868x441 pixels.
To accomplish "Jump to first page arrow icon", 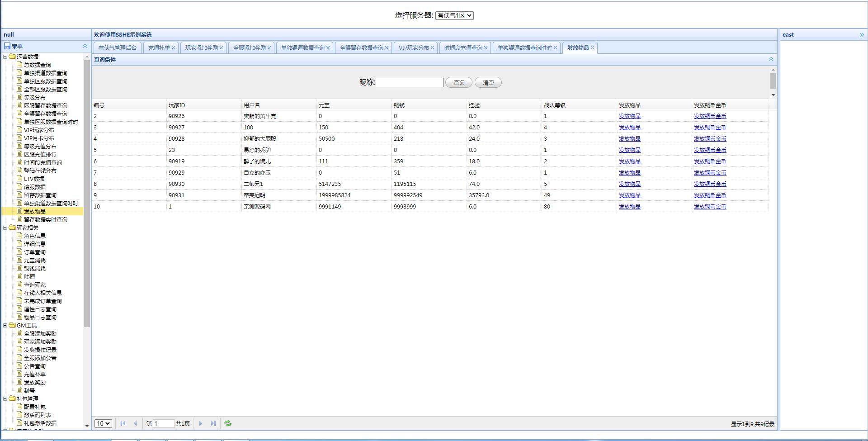I will [x=123, y=423].
